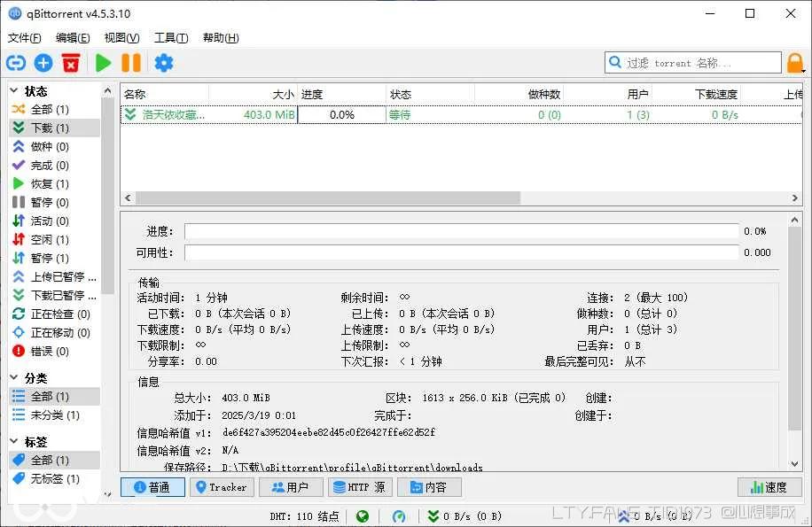Screen dimensions: 812x527
Task: Open the 编辑(E) menu
Action: [73, 38]
